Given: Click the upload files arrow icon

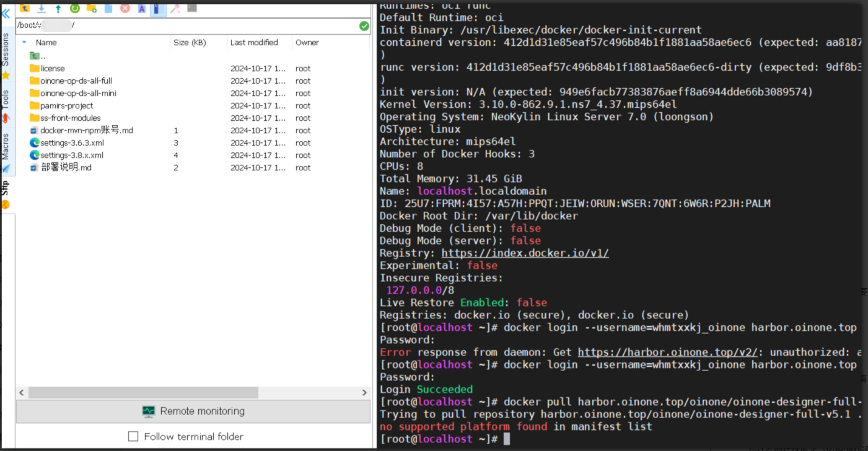Looking at the screenshot, I should tap(58, 8).
